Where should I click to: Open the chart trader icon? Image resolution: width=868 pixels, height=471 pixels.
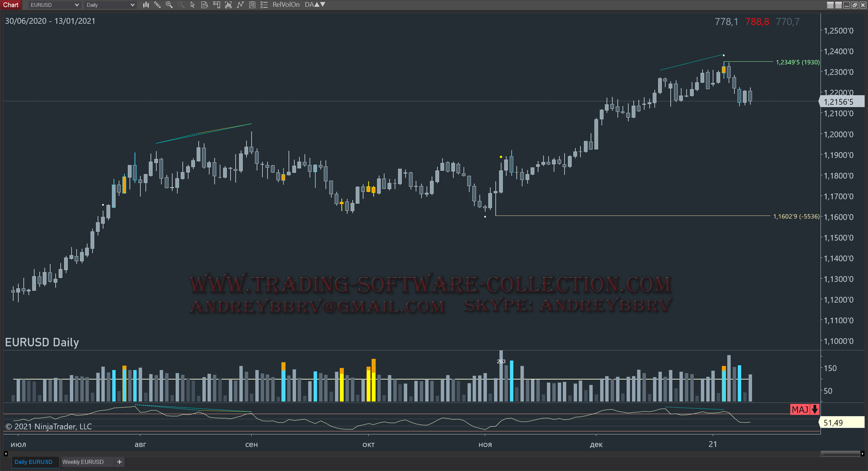216,5
